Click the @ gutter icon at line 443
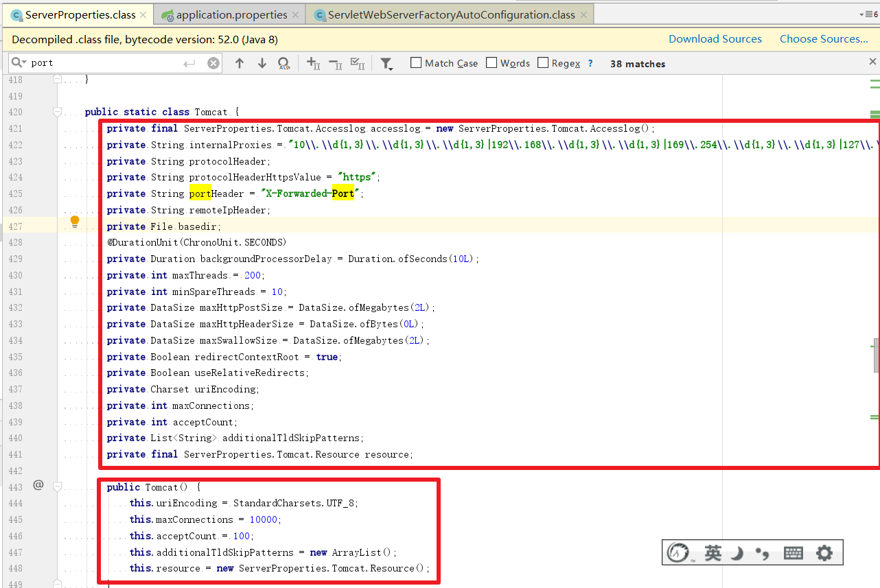Screen dimensions: 880x588 [x=38, y=485]
